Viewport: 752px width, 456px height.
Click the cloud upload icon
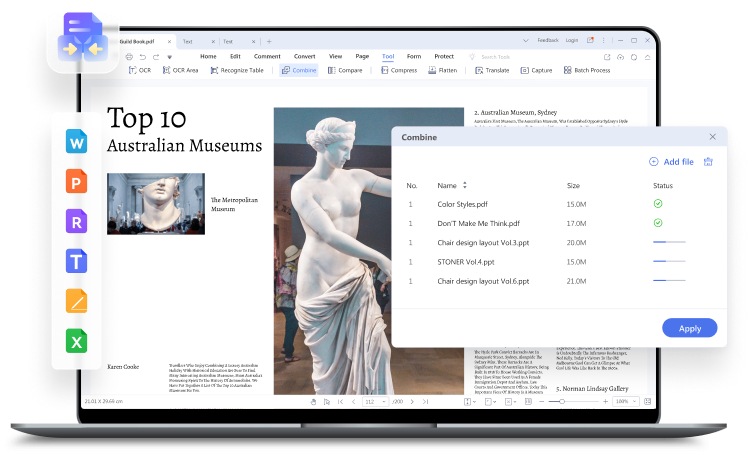tap(620, 57)
